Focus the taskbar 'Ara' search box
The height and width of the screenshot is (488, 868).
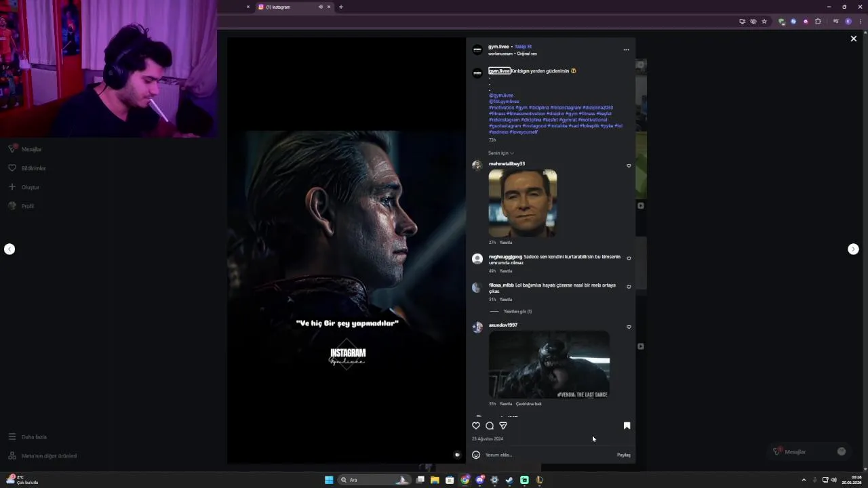pyautogui.click(x=375, y=480)
